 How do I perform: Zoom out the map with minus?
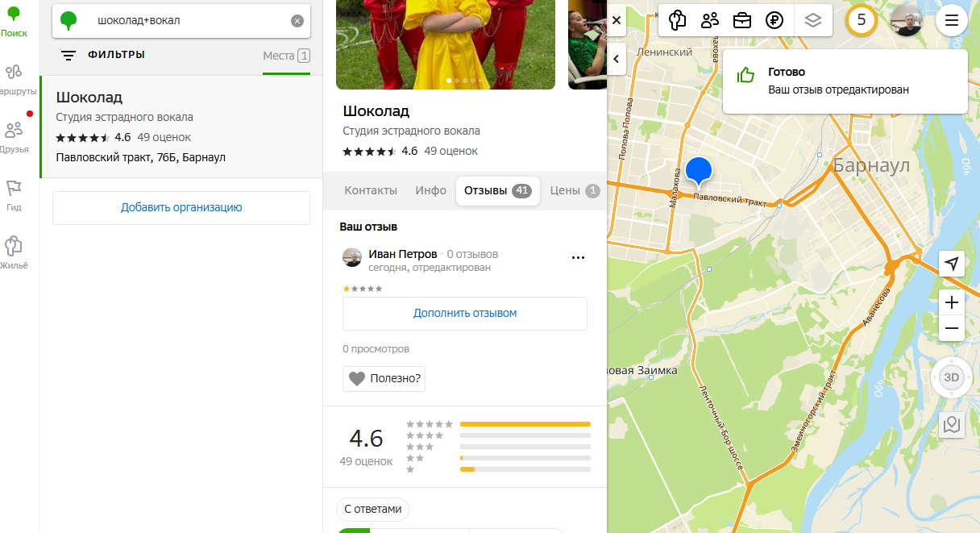[x=952, y=328]
